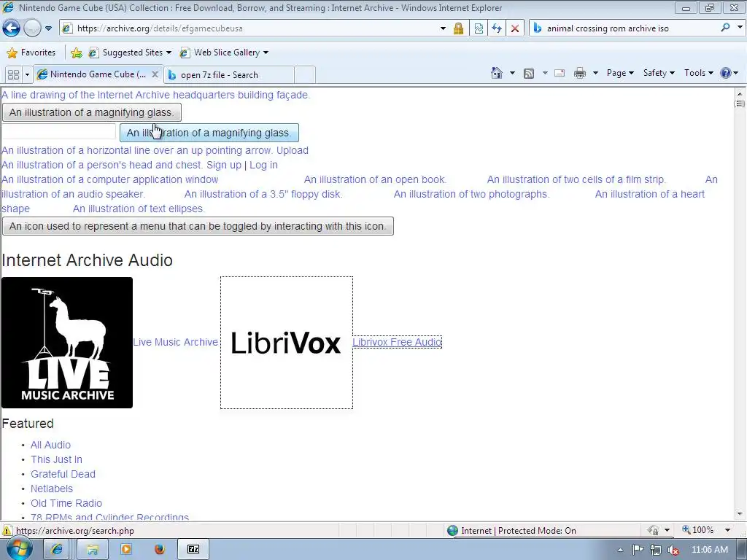Open the Old Time Radio link
The image size is (747, 560).
point(66,503)
